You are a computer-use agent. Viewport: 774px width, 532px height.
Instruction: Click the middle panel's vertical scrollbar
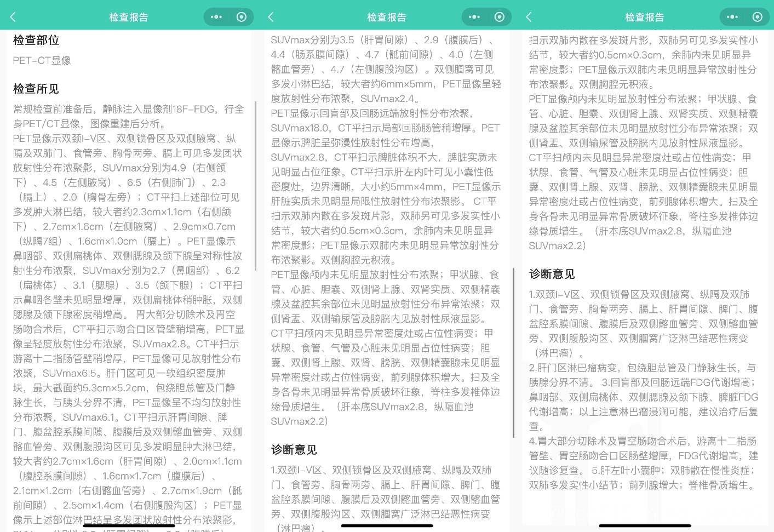pyautogui.click(x=513, y=352)
